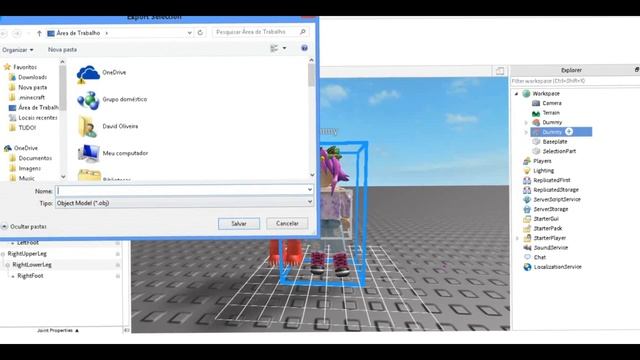
Task: Click the Filter workspace search field
Action: (x=575, y=81)
